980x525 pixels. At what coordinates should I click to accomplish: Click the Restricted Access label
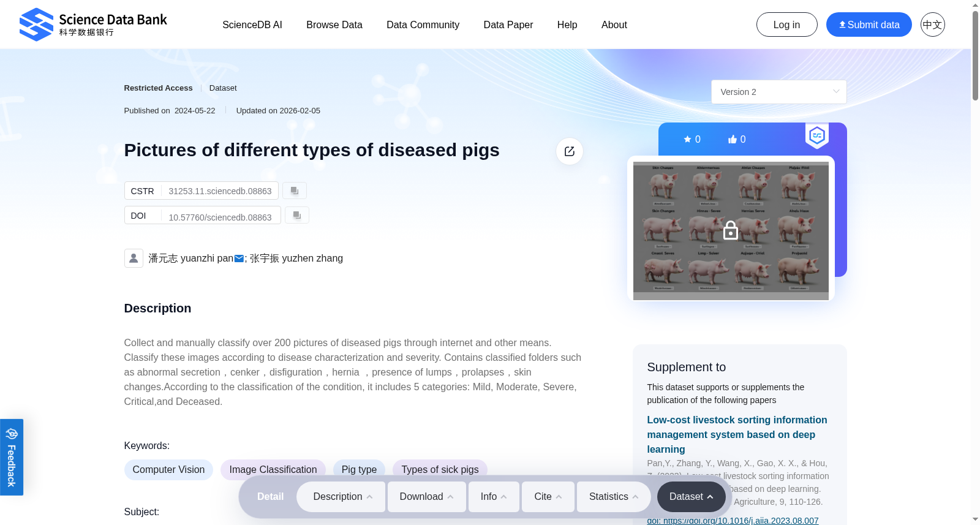click(x=158, y=88)
